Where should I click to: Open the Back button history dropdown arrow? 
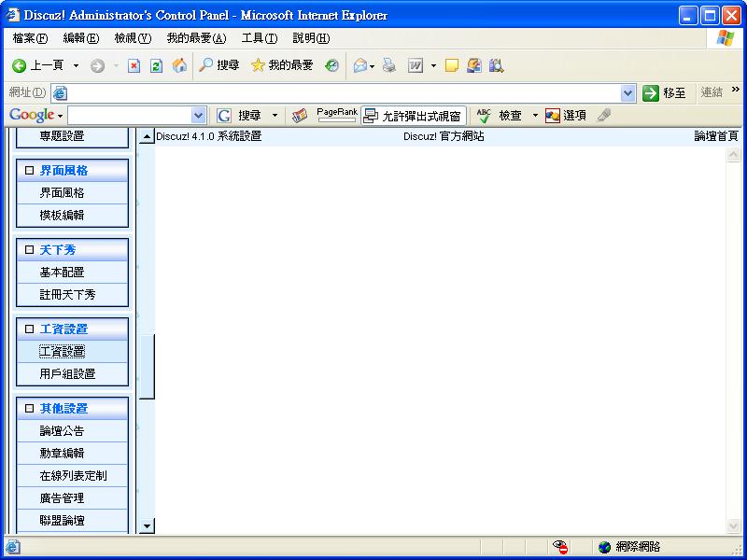[76, 65]
